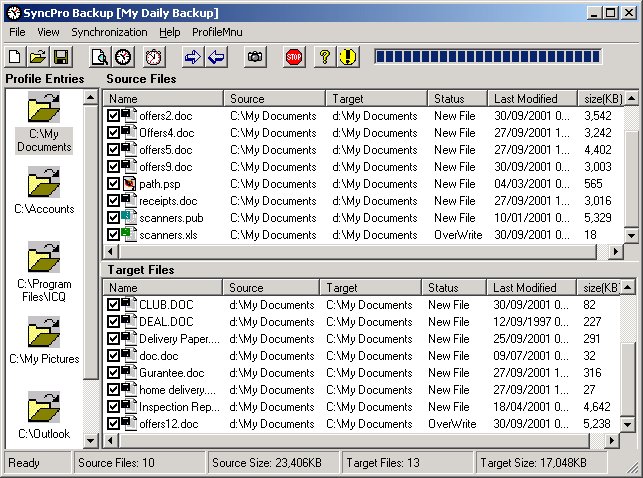Click the receipts.doc file type icon
The width and height of the screenshot is (643, 478).
pos(129,200)
